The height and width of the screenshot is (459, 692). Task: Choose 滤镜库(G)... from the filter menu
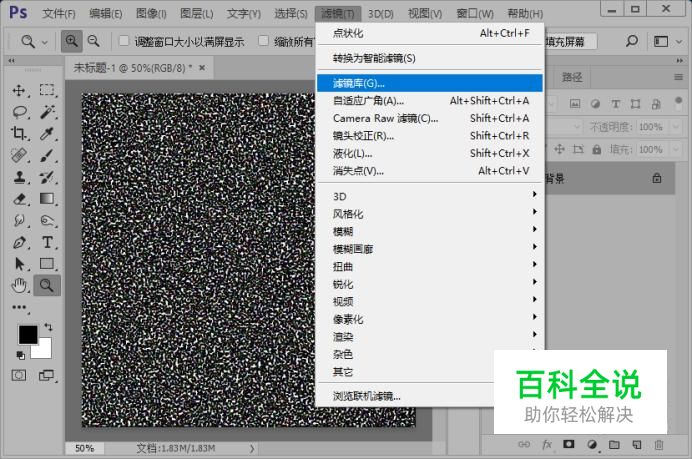pyautogui.click(x=430, y=83)
